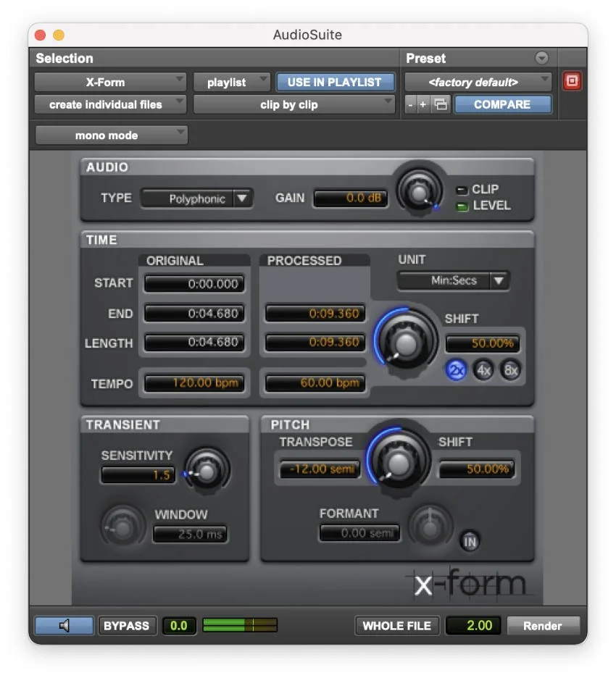This screenshot has height=678, width=616.
Task: Click the transient SENSITIVITY knob
Action: [x=207, y=472]
